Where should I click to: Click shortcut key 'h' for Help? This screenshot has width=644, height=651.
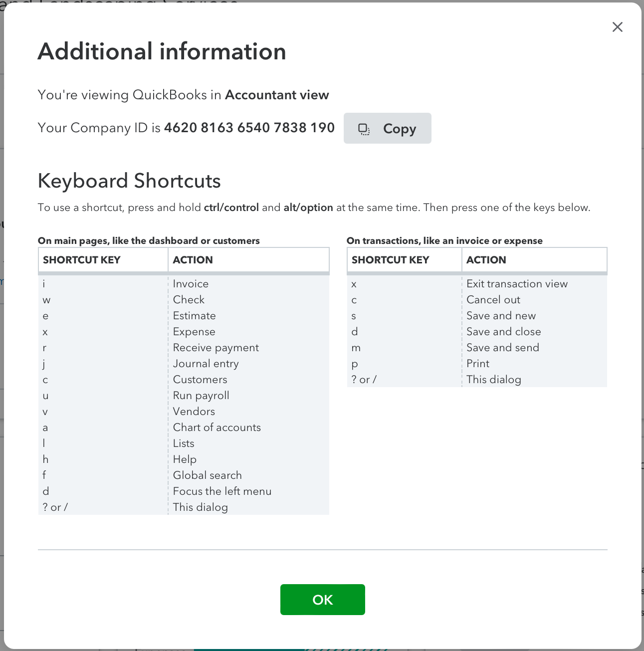[x=45, y=459]
